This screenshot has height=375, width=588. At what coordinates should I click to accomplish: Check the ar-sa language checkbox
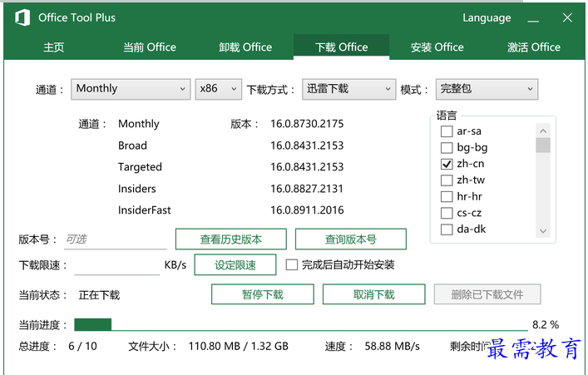[447, 131]
